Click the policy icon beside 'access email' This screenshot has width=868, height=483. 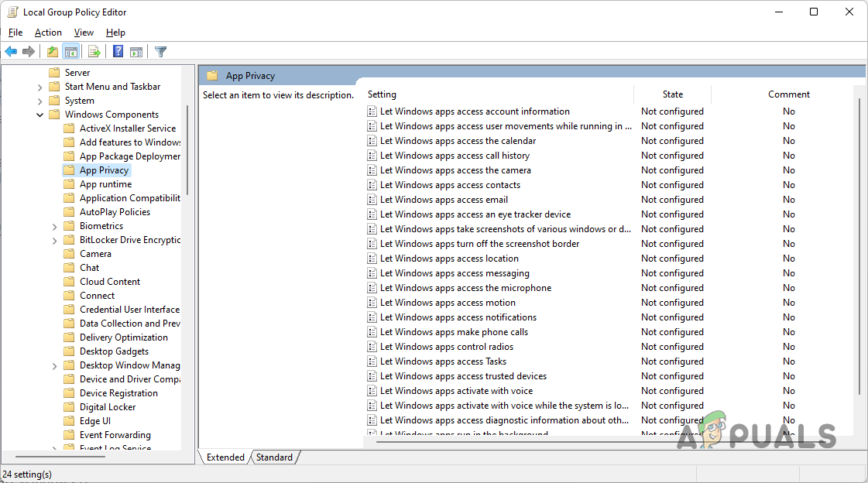[372, 200]
